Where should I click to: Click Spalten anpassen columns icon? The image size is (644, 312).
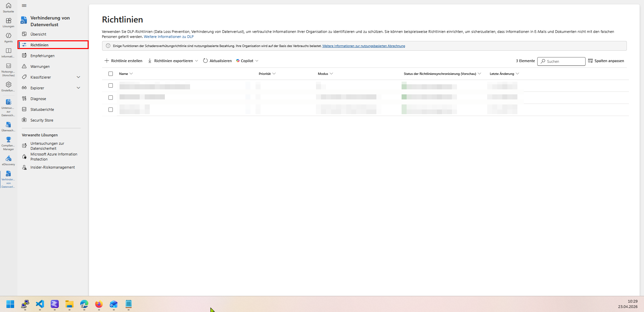click(x=590, y=61)
